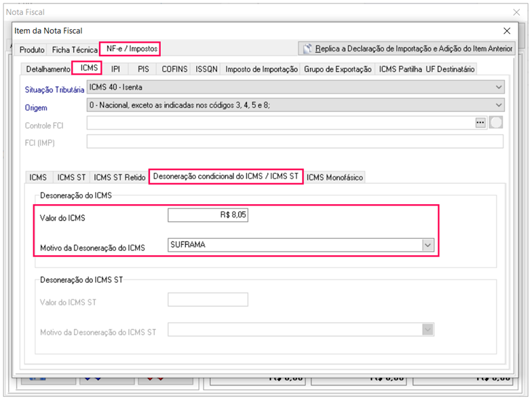Open the Origem dropdown list
The height and width of the screenshot is (401, 532).
tap(499, 105)
